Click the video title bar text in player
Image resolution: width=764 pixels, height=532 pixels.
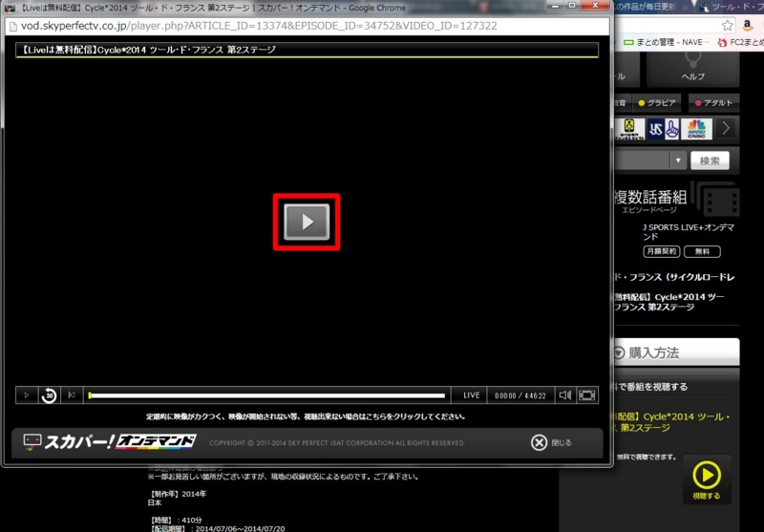click(146, 50)
